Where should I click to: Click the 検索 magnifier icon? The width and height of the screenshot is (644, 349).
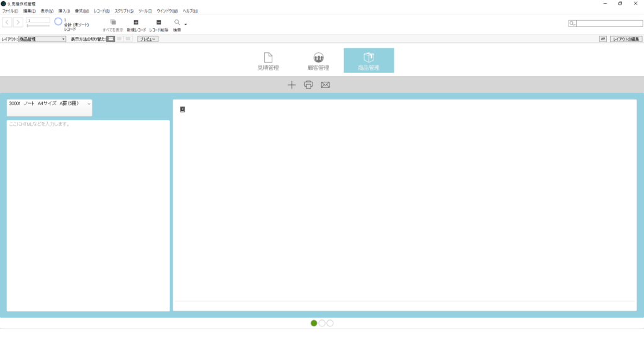(177, 23)
